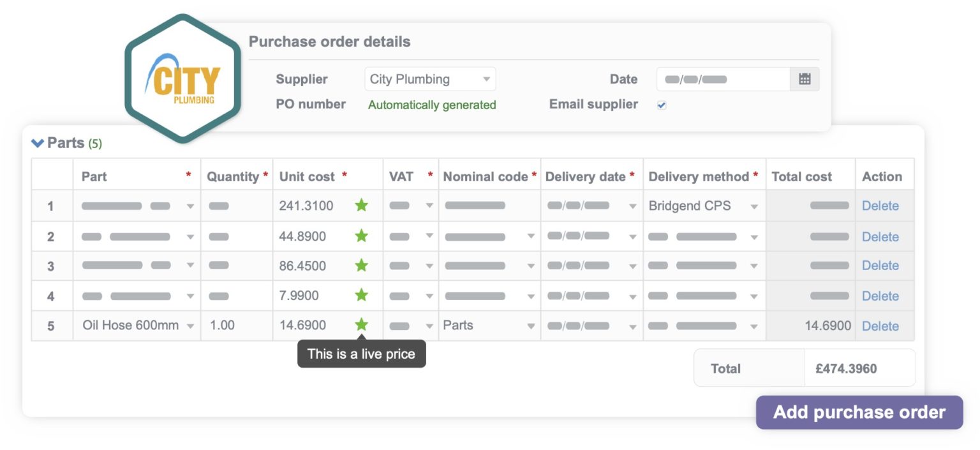The image size is (980, 450).
Task: Delete the third parts row
Action: click(880, 265)
